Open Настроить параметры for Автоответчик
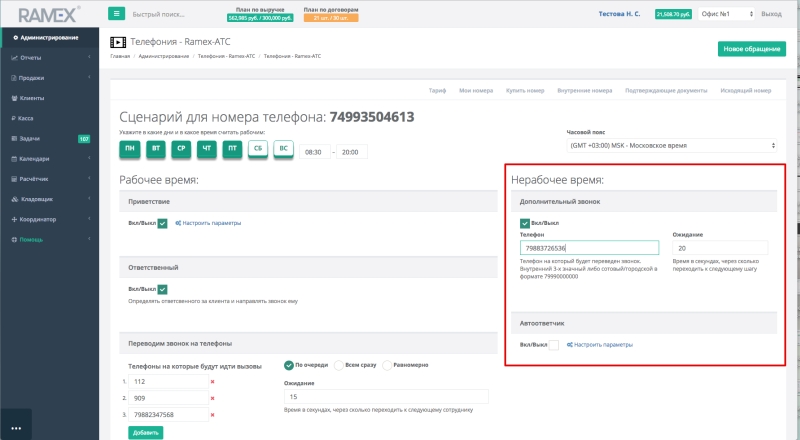The image size is (800, 440). tap(600, 345)
